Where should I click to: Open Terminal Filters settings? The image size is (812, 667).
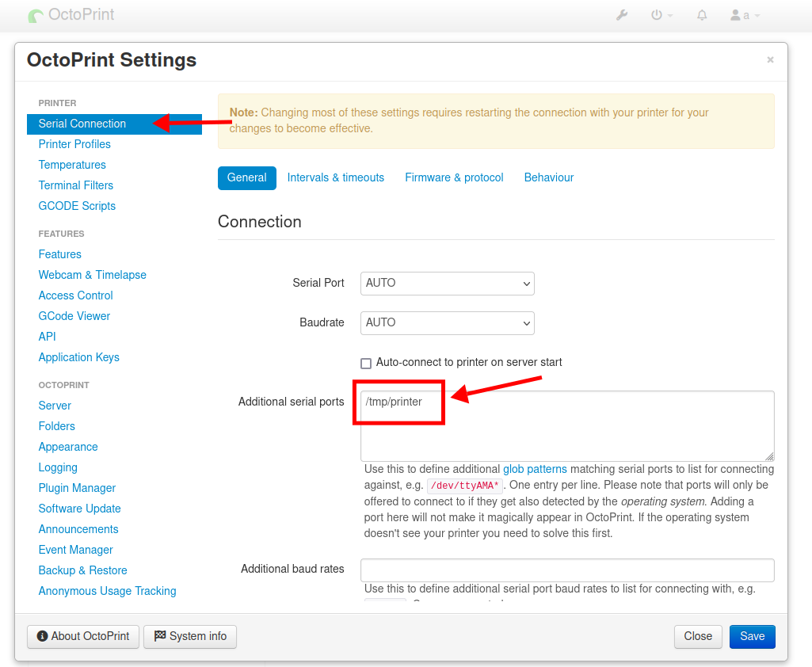tap(75, 185)
